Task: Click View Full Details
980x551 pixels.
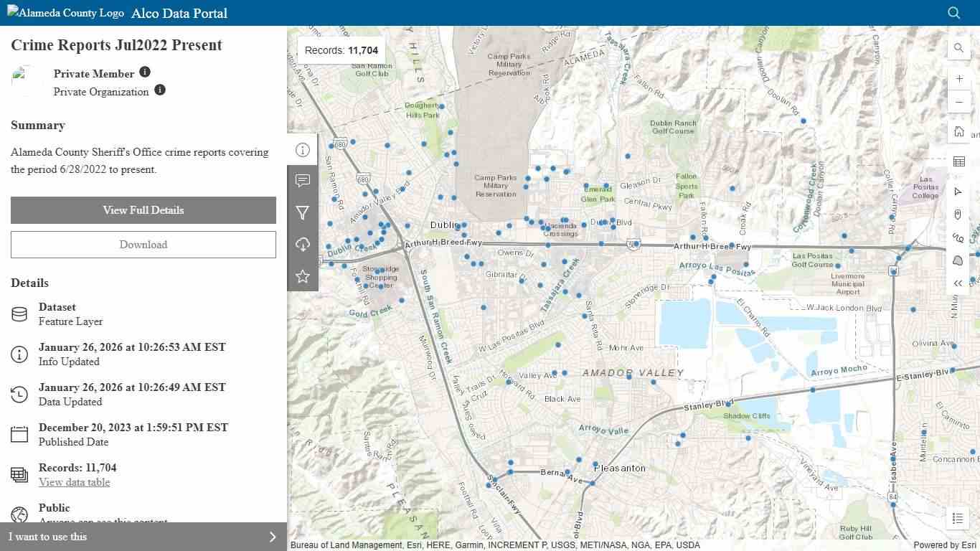Action: (x=143, y=210)
